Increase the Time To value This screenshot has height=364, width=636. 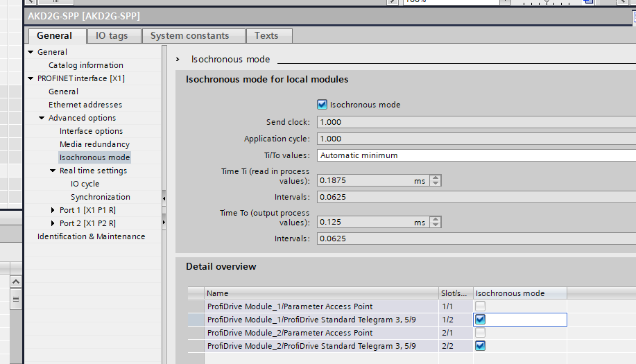click(x=436, y=219)
